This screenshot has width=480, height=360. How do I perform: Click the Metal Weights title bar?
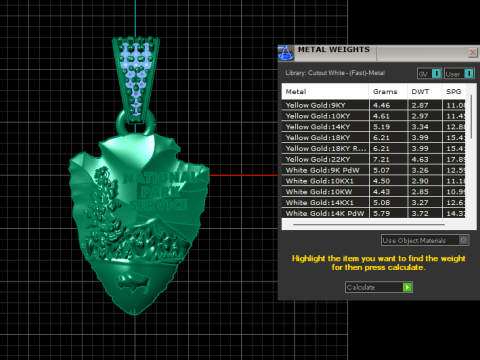click(x=380, y=53)
